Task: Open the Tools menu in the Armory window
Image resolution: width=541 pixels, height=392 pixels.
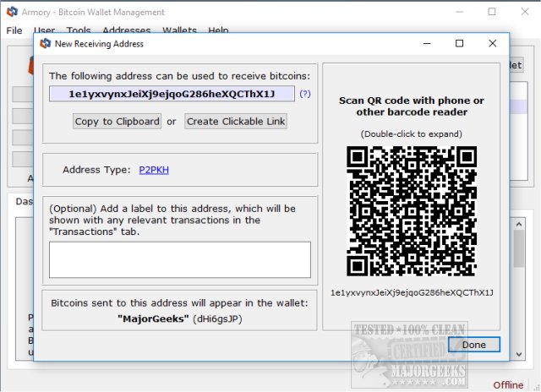Action: pos(79,30)
